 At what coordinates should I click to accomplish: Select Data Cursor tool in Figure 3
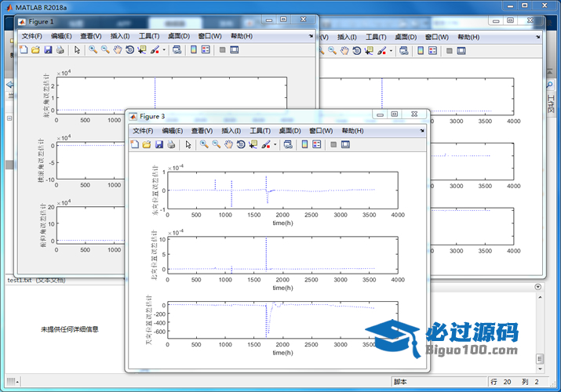tap(253, 144)
